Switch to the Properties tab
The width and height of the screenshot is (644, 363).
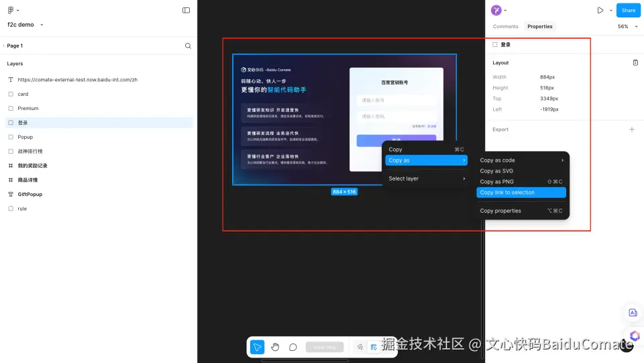539,26
